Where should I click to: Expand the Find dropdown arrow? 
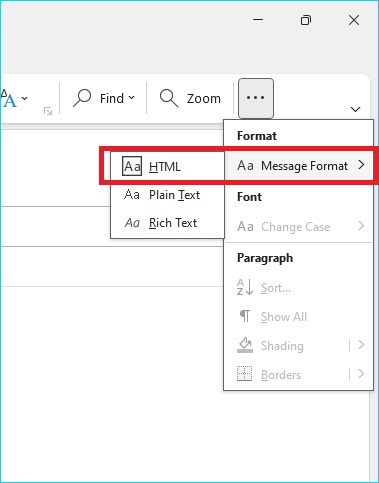click(132, 98)
